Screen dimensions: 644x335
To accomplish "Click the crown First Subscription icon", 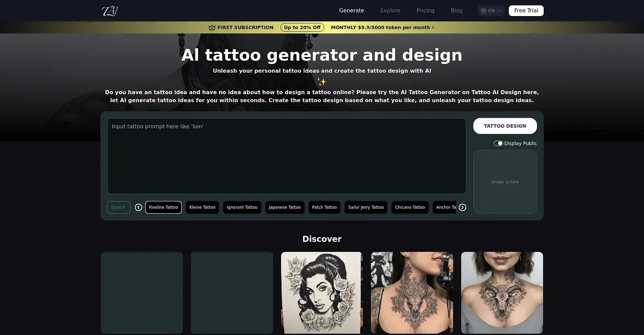I will [212, 28].
